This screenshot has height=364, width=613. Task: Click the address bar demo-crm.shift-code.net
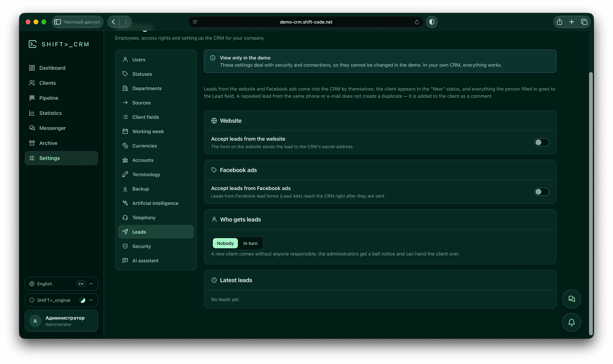point(306,22)
